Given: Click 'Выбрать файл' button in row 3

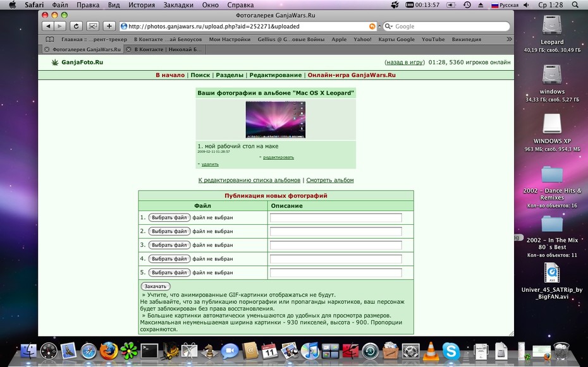Looking at the screenshot, I should [x=169, y=245].
